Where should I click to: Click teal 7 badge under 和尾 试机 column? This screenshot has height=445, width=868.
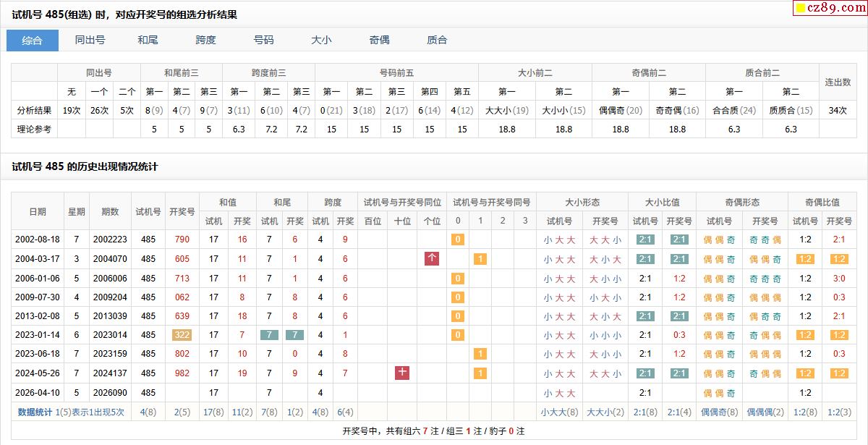[x=269, y=335]
